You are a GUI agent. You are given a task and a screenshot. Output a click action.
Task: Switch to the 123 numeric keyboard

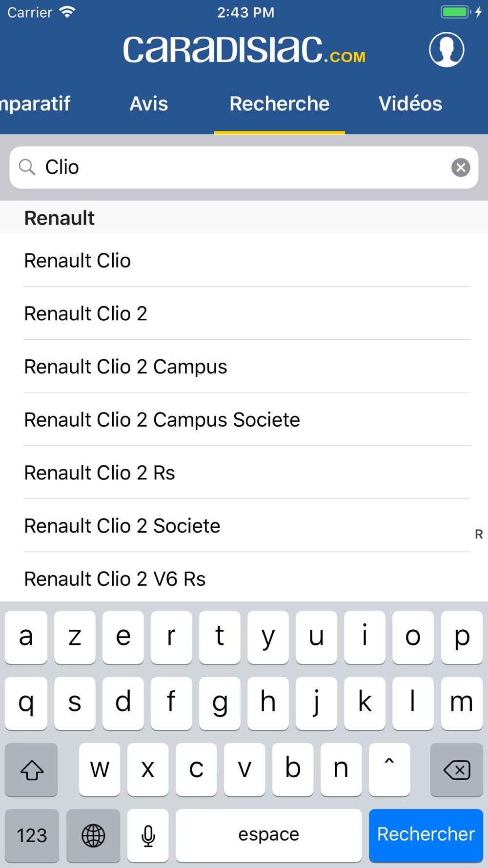click(32, 835)
